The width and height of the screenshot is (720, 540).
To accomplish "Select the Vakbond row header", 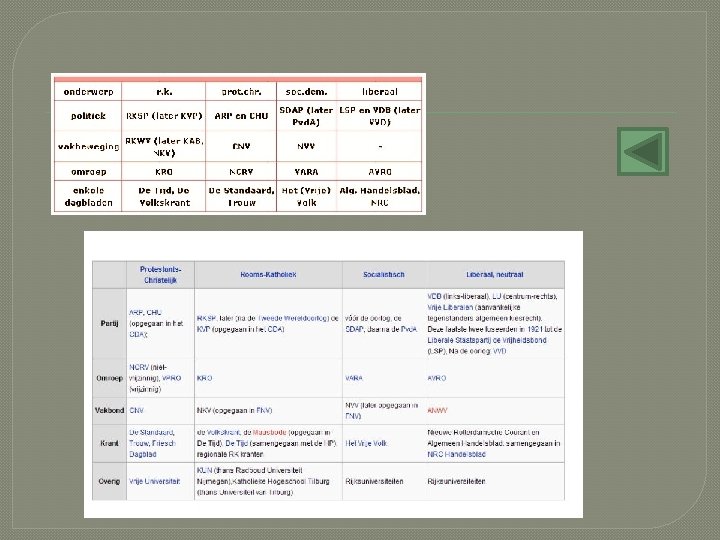I will 109,411.
